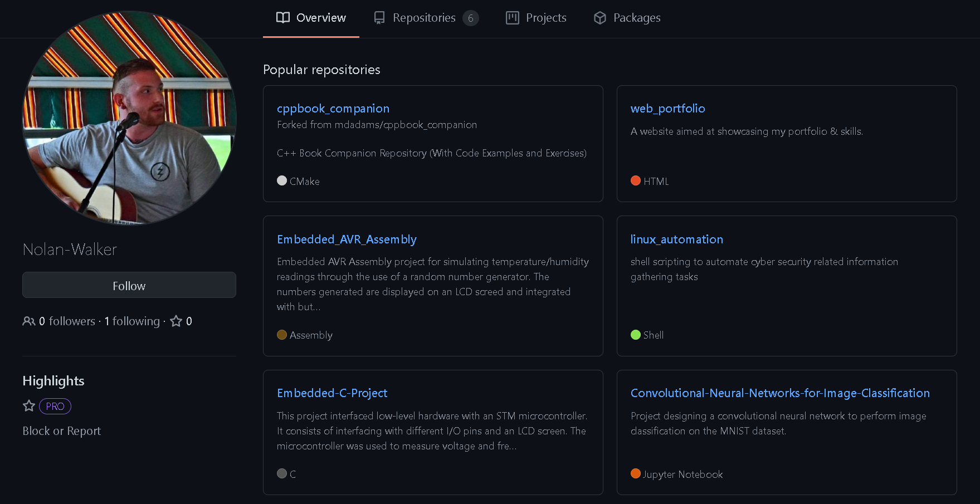Viewport: 980px width, 504px height.
Task: Click the orange HTML language color dot
Action: (636, 180)
